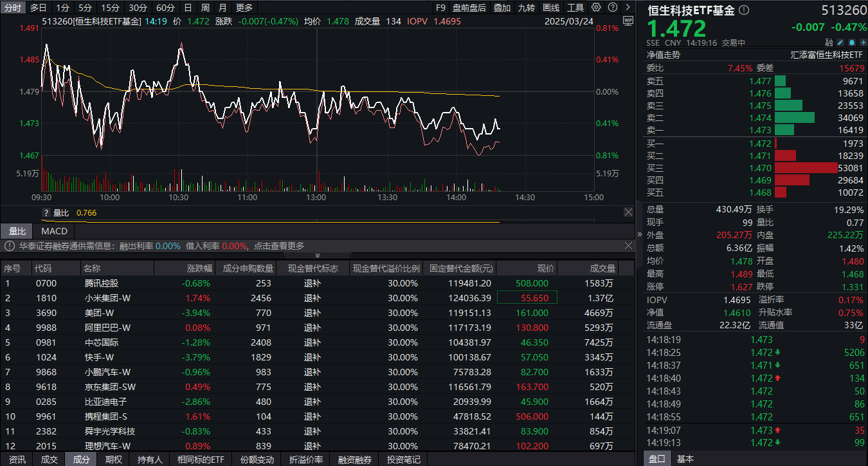The width and height of the screenshot is (868, 466).
Task: Add stock to watchlist via plus icon
Action: (x=863, y=42)
